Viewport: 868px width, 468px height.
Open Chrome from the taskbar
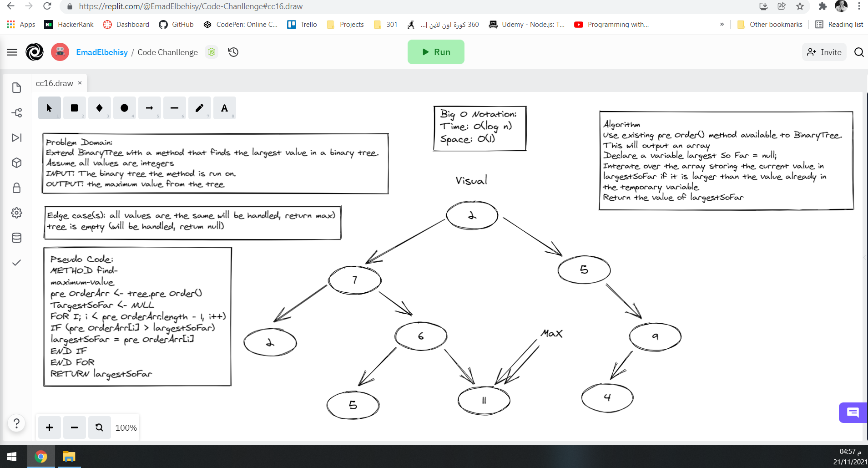tap(41, 457)
